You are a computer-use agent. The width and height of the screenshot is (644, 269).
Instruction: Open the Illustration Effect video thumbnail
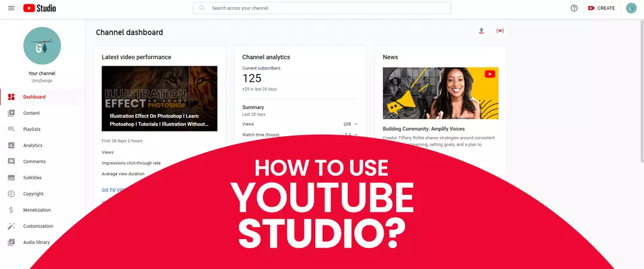tap(160, 99)
